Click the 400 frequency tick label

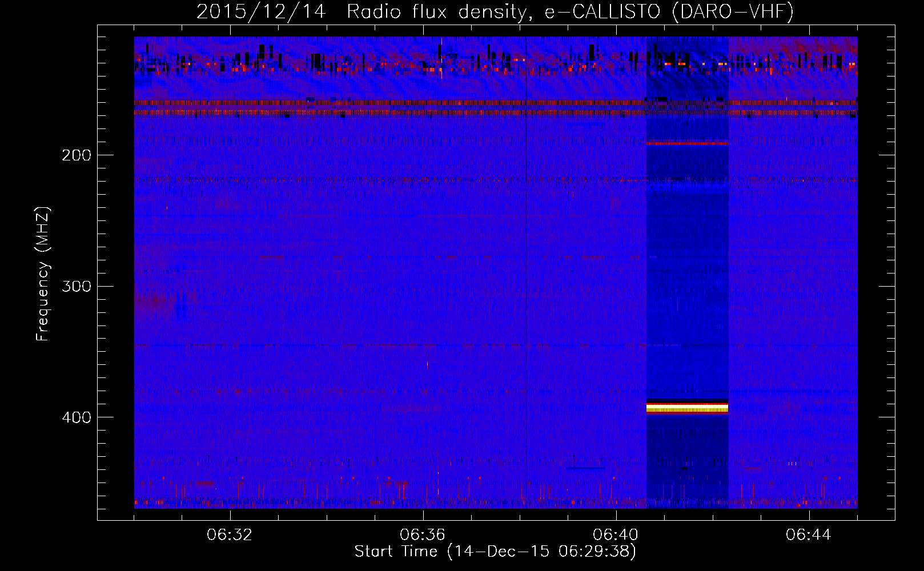77,417
